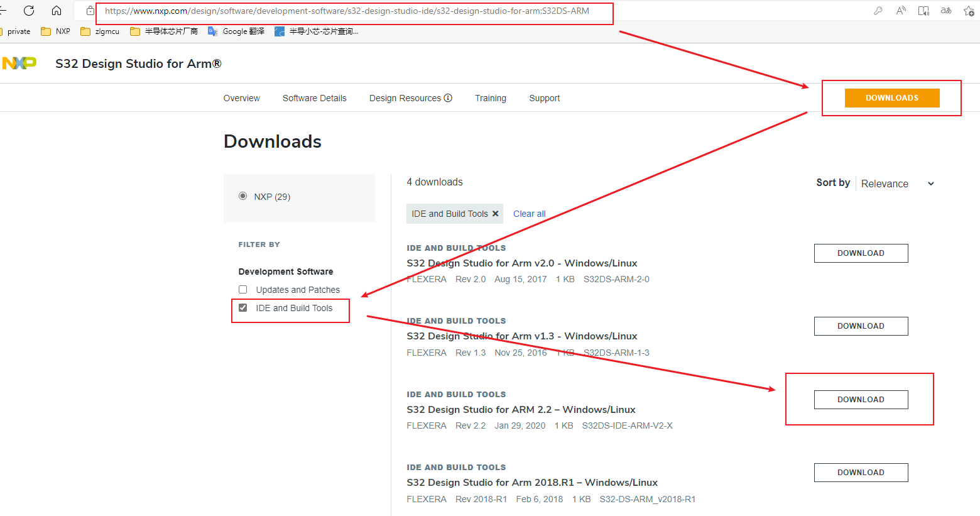
Task: Click the Jan 29, 2020 date text
Action: click(x=520, y=425)
